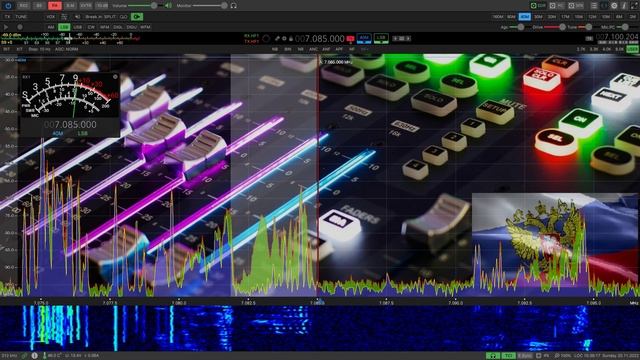This screenshot has width=640, height=360.
Task: Select DIGL mode
Action: pyautogui.click(x=118, y=27)
